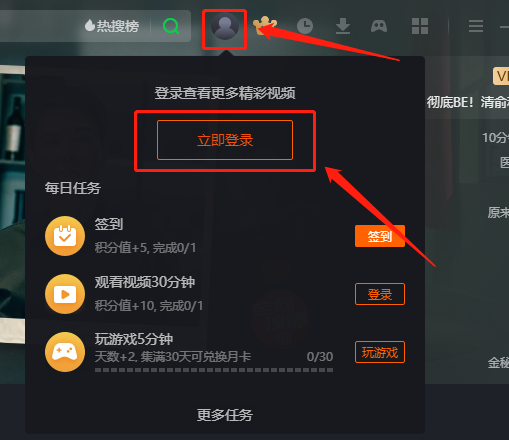Open the hamburger menu icon
The width and height of the screenshot is (509, 440).
point(476,26)
